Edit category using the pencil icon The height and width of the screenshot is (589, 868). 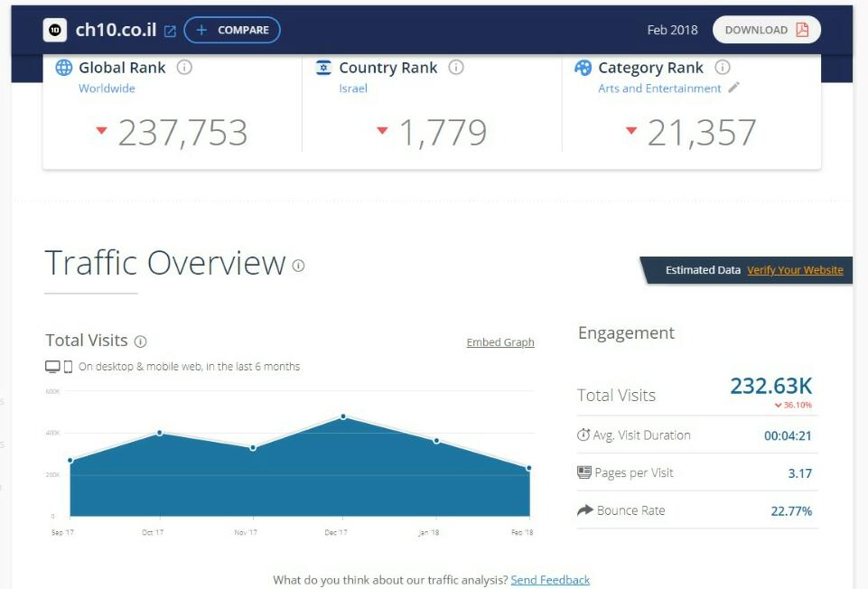tap(734, 88)
